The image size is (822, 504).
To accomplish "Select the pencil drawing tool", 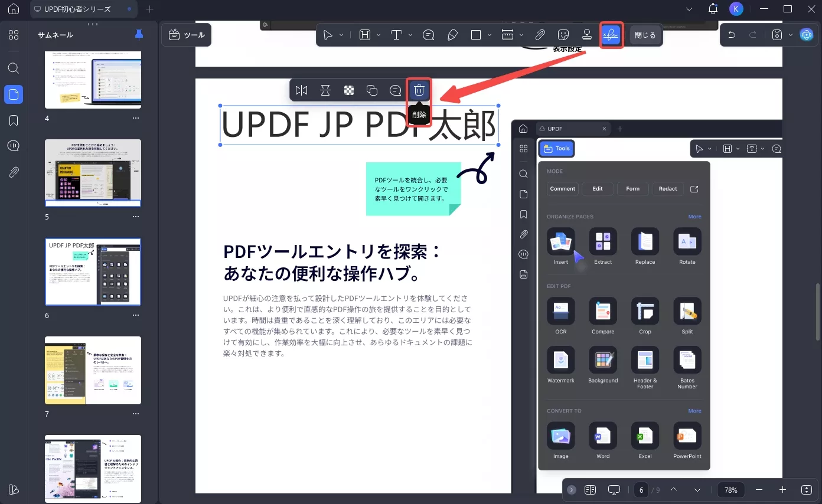I will [x=452, y=35].
